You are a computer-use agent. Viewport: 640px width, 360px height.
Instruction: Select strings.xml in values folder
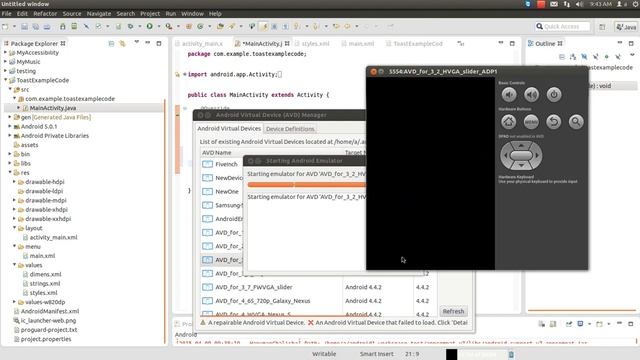[x=44, y=283]
